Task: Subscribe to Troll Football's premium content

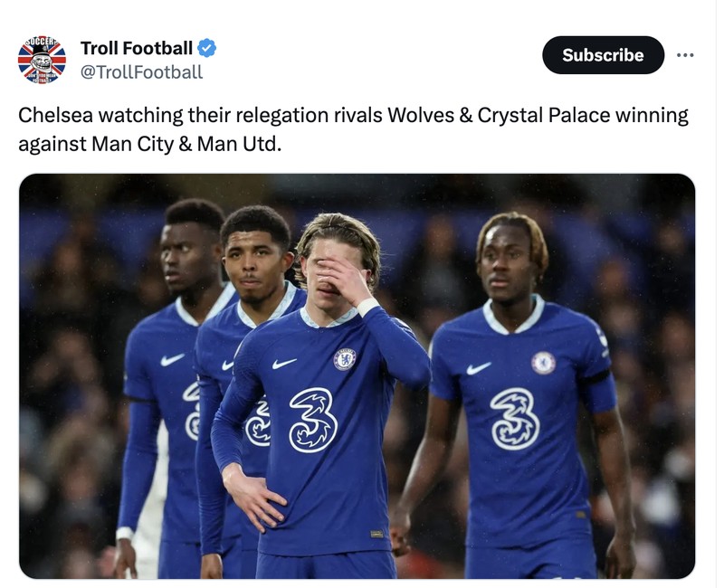Action: click(602, 55)
